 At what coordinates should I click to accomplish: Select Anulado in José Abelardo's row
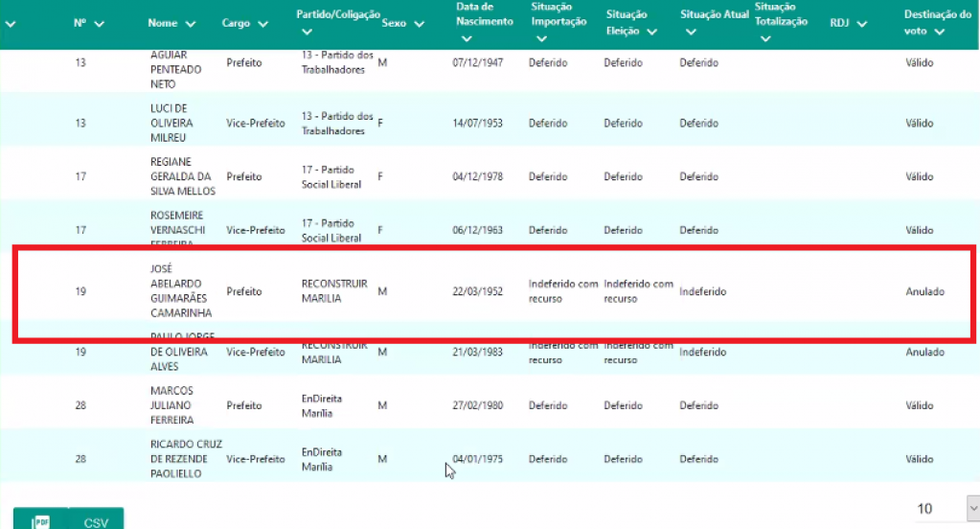[924, 291]
